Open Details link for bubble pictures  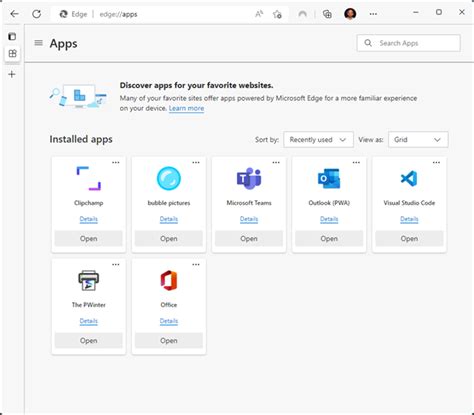click(x=169, y=219)
